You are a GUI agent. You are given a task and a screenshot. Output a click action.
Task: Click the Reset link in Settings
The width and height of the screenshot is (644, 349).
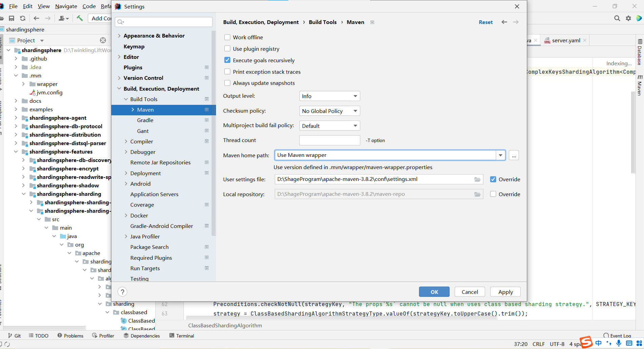(x=486, y=22)
